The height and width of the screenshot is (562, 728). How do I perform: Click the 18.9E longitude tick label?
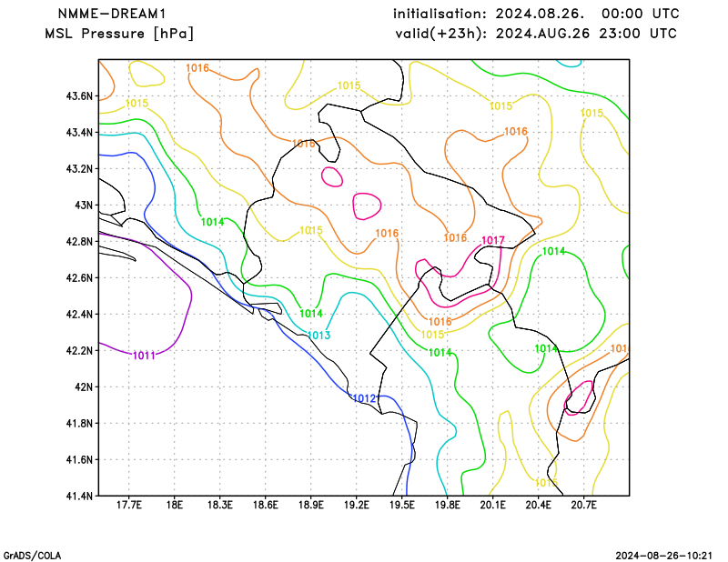click(x=311, y=505)
